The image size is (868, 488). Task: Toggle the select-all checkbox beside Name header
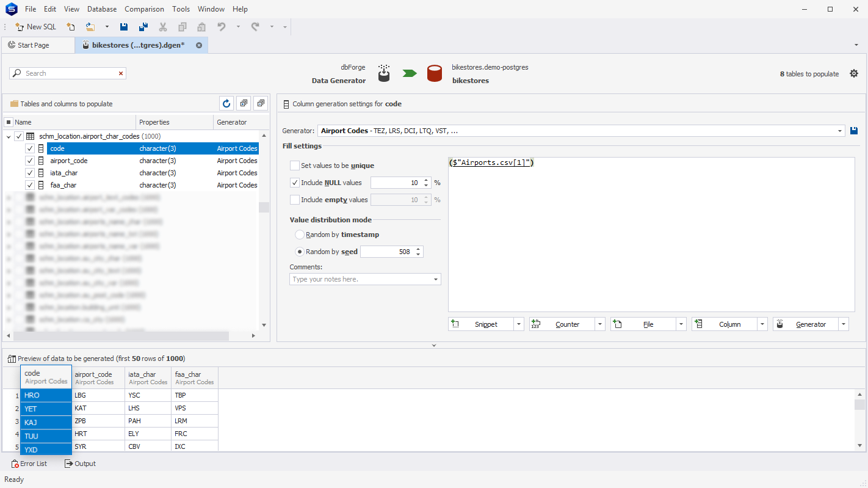click(9, 122)
